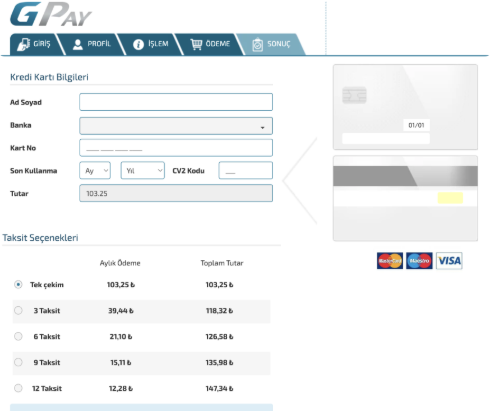The image size is (491, 411).
Task: Switch to the İşlem tab
Action: coord(151,44)
